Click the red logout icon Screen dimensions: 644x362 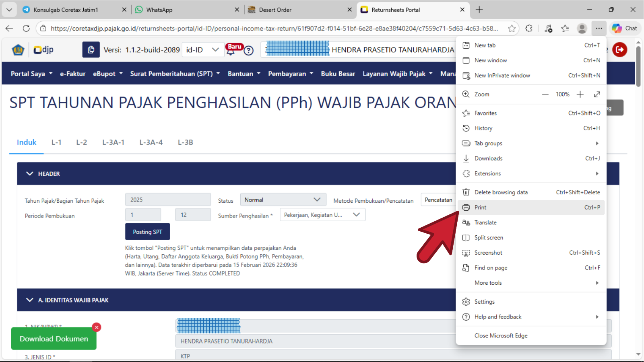(x=619, y=50)
